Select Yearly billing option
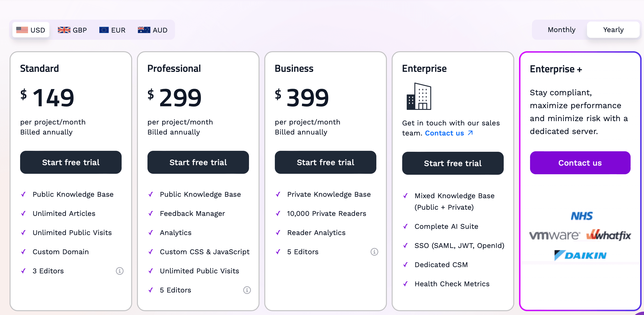644x315 pixels. (x=613, y=30)
